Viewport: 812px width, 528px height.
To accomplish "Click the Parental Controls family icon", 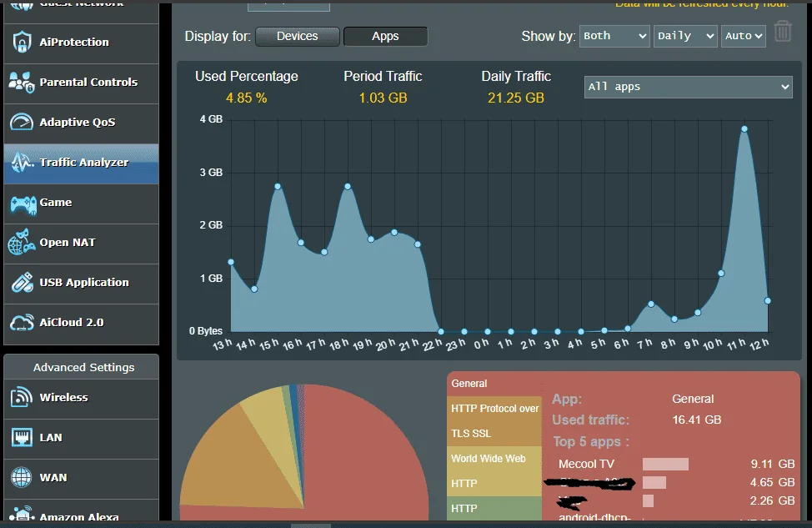I will coord(22,83).
